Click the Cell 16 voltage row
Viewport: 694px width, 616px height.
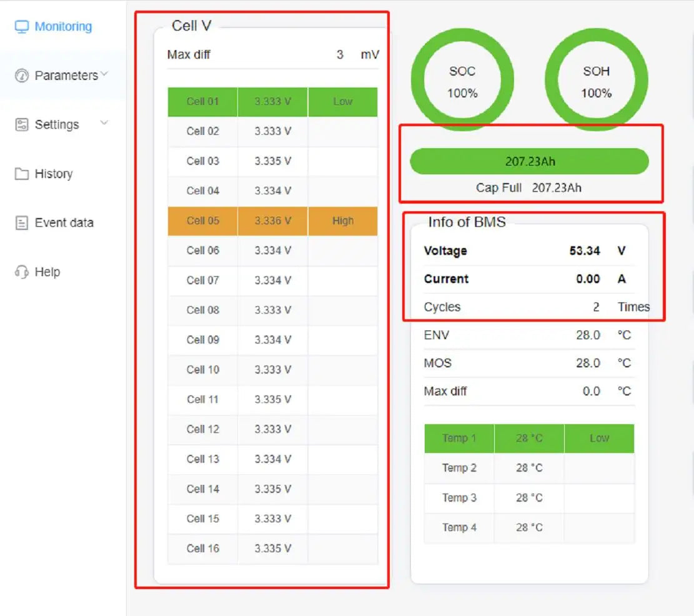point(272,549)
